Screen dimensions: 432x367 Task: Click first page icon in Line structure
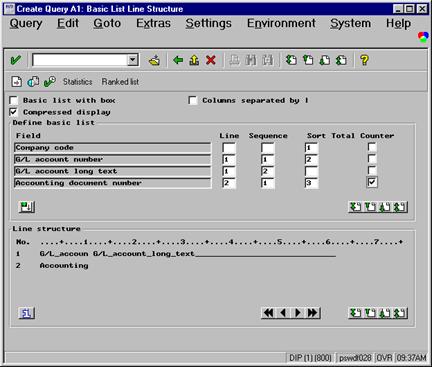coord(355,313)
